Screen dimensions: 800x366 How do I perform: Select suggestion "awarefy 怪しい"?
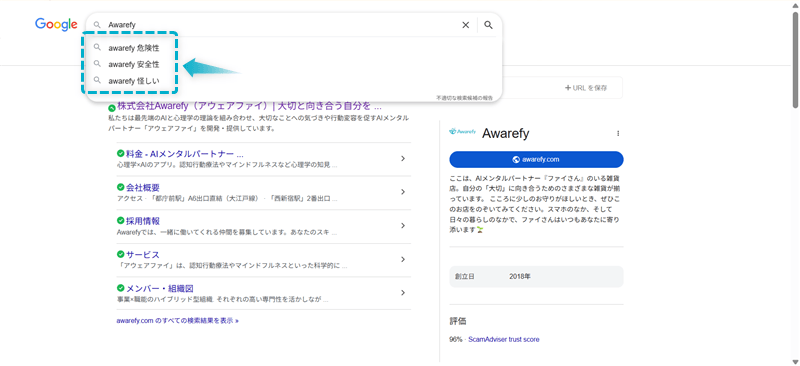(134, 81)
